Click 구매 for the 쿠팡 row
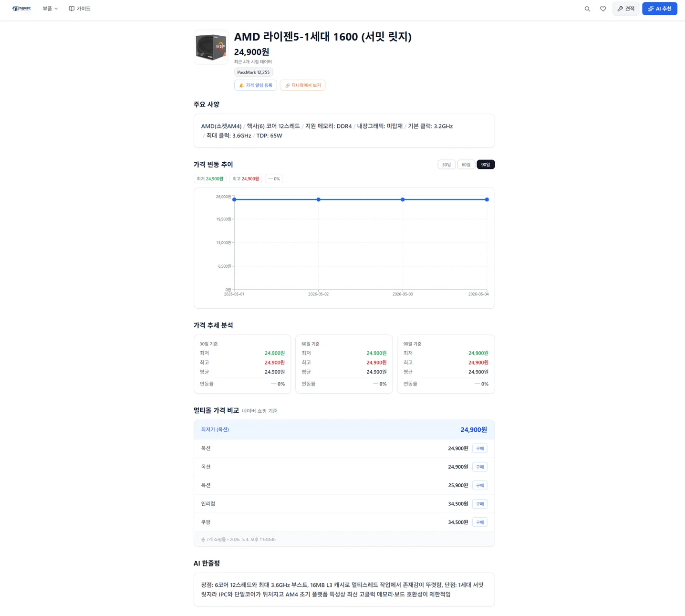 click(480, 522)
